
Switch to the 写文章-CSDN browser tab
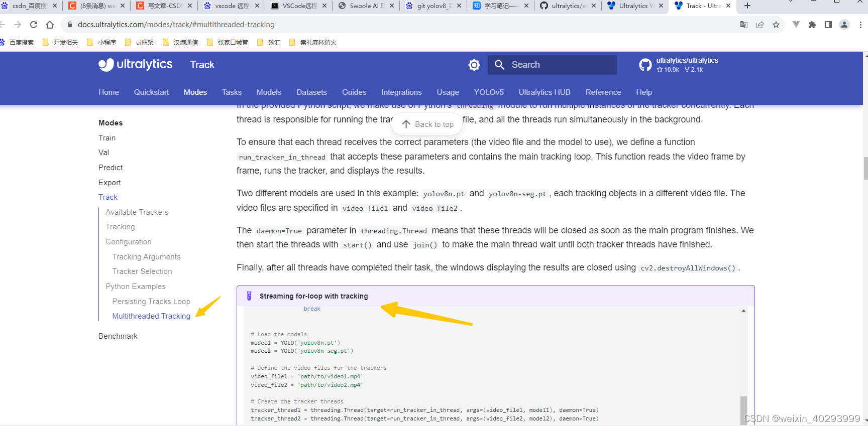[164, 6]
